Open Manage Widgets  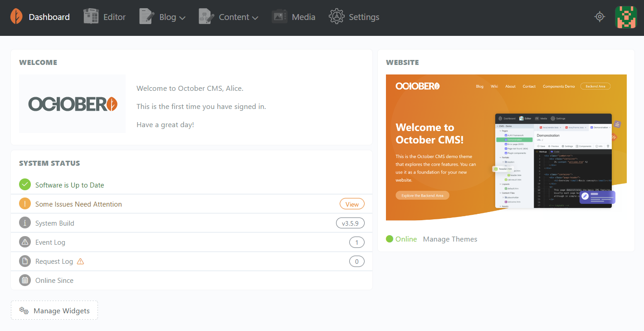(54, 310)
